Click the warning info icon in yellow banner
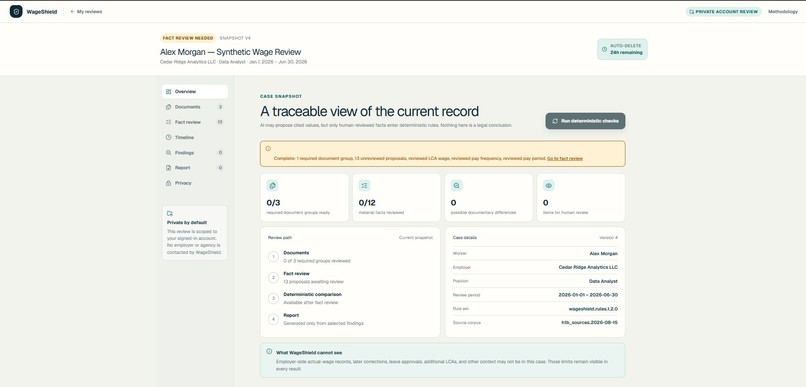806x387 pixels. point(268,149)
